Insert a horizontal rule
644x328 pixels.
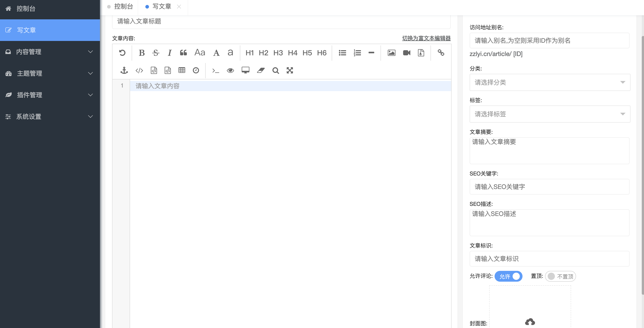tap(371, 53)
